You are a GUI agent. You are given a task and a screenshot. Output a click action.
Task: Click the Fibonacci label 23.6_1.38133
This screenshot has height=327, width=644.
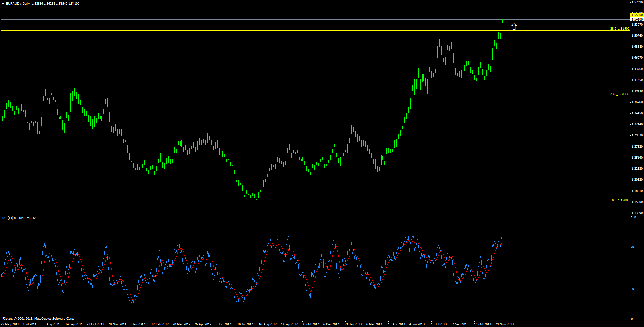pyautogui.click(x=620, y=94)
